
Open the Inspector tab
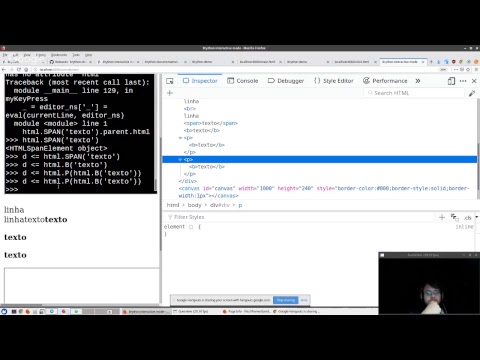pos(200,81)
